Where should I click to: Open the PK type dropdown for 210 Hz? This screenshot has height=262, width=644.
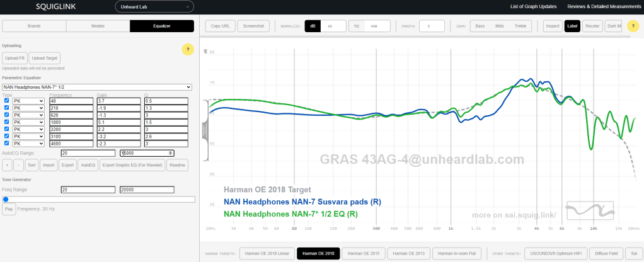click(x=28, y=108)
